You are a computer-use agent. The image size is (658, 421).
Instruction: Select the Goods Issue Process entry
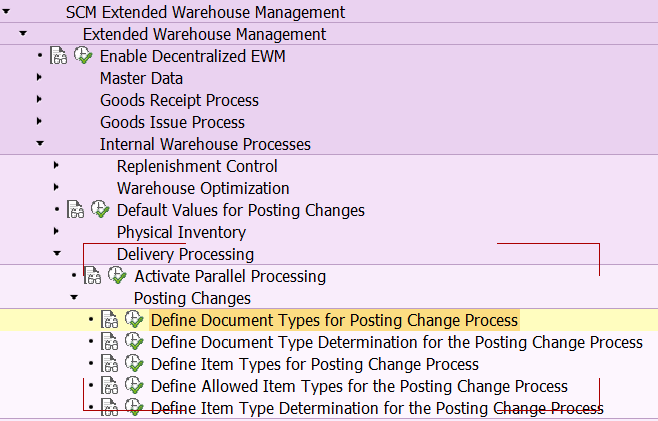point(172,122)
